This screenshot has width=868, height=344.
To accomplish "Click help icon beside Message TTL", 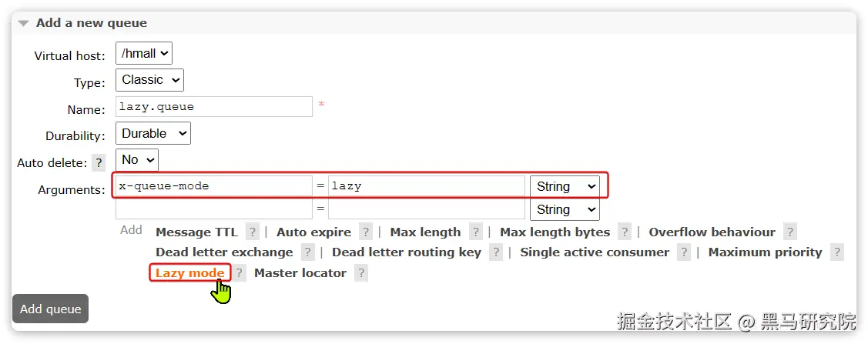I will click(252, 232).
